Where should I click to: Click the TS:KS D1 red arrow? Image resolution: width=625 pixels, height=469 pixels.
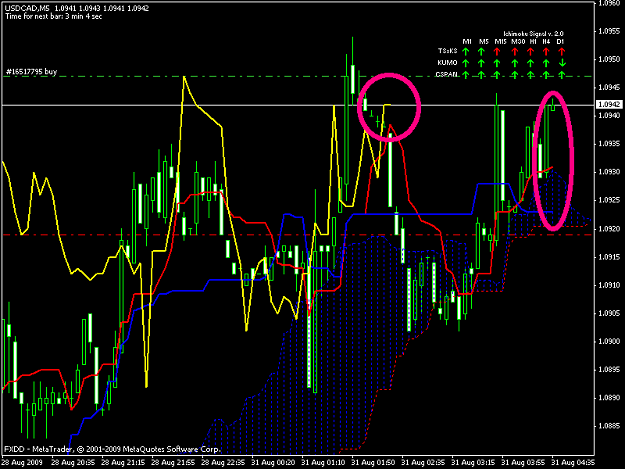coord(562,51)
